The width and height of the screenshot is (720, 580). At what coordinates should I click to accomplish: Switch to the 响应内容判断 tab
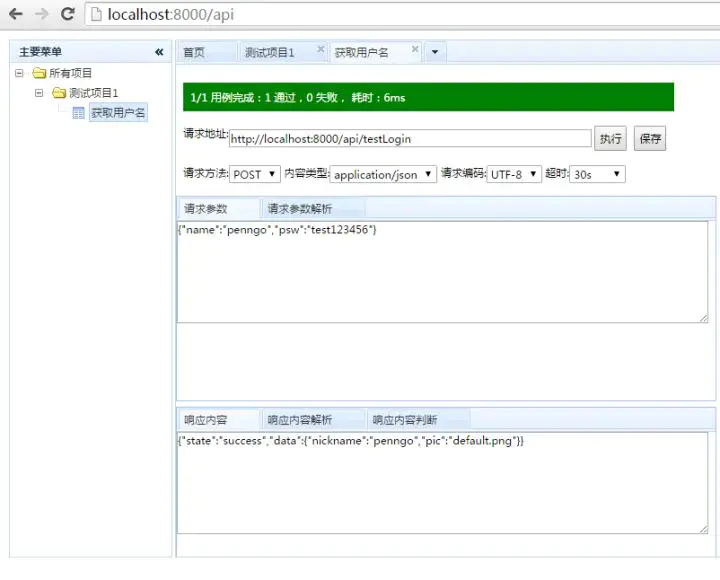click(418, 420)
